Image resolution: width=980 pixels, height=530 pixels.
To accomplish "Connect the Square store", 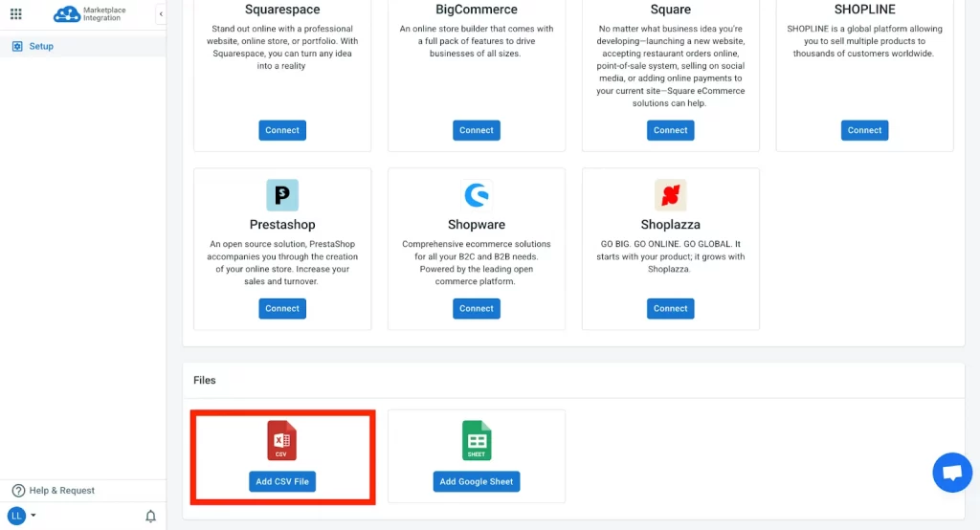I will (x=671, y=130).
